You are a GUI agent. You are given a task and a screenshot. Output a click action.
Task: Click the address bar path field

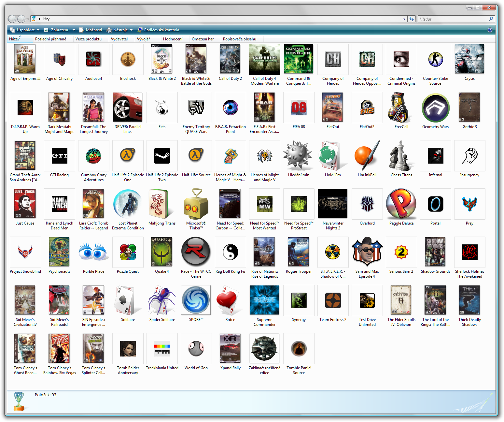point(218,19)
